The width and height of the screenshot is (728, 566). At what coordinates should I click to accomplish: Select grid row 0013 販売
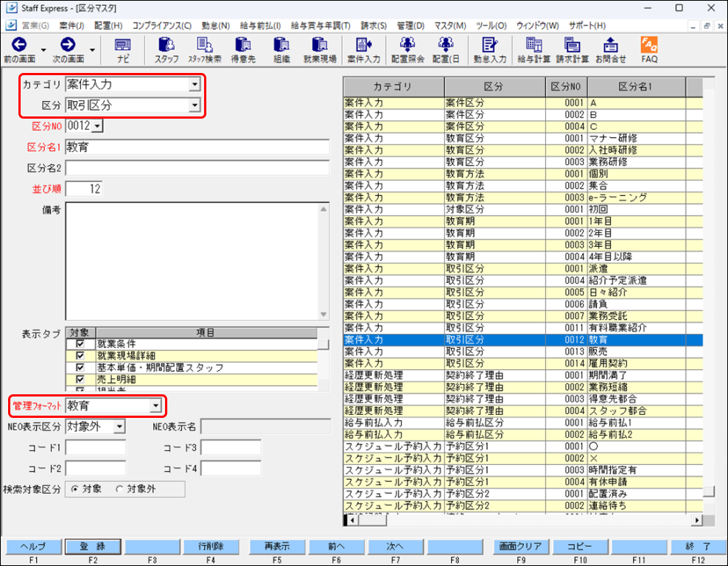click(x=522, y=352)
